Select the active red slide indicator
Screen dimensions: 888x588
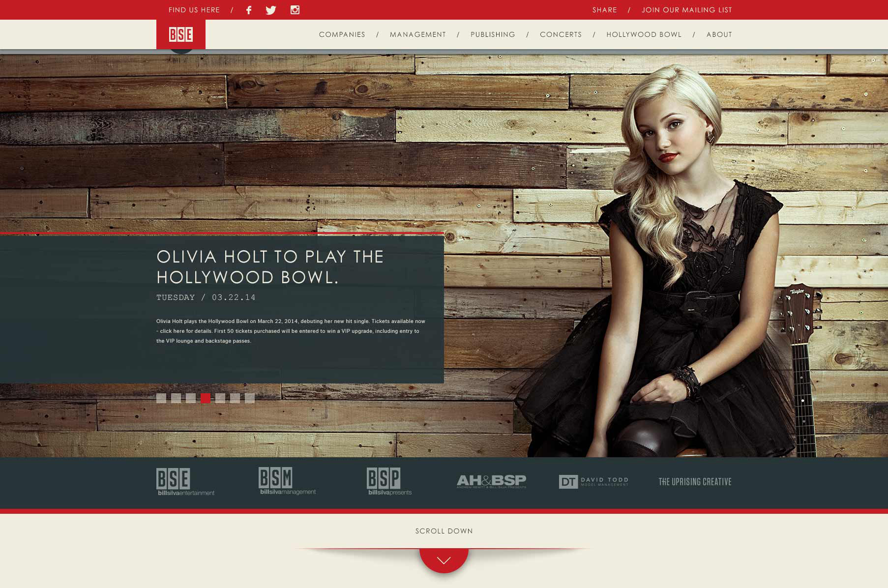pyautogui.click(x=206, y=398)
